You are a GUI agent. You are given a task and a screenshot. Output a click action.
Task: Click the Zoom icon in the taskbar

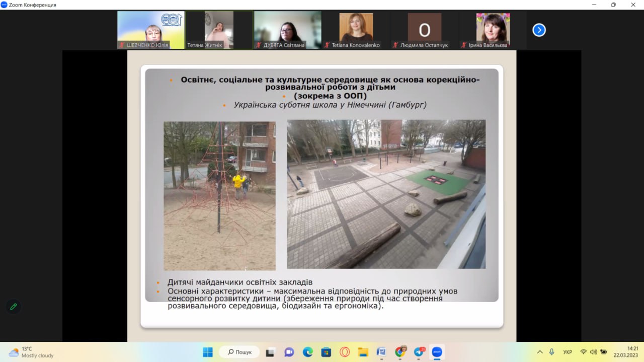coord(437,352)
